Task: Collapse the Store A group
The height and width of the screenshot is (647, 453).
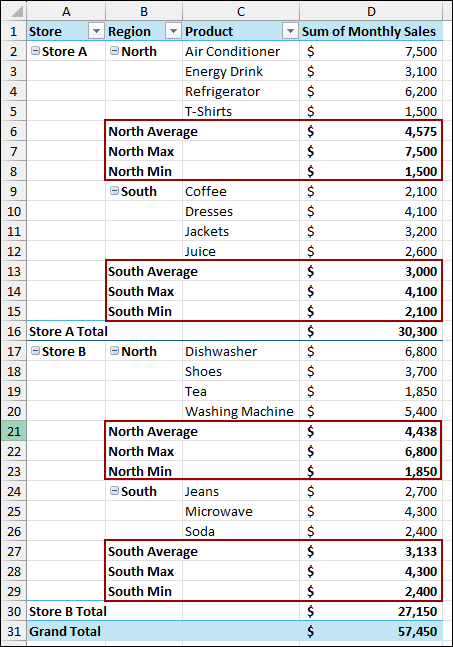Action: tap(36, 51)
